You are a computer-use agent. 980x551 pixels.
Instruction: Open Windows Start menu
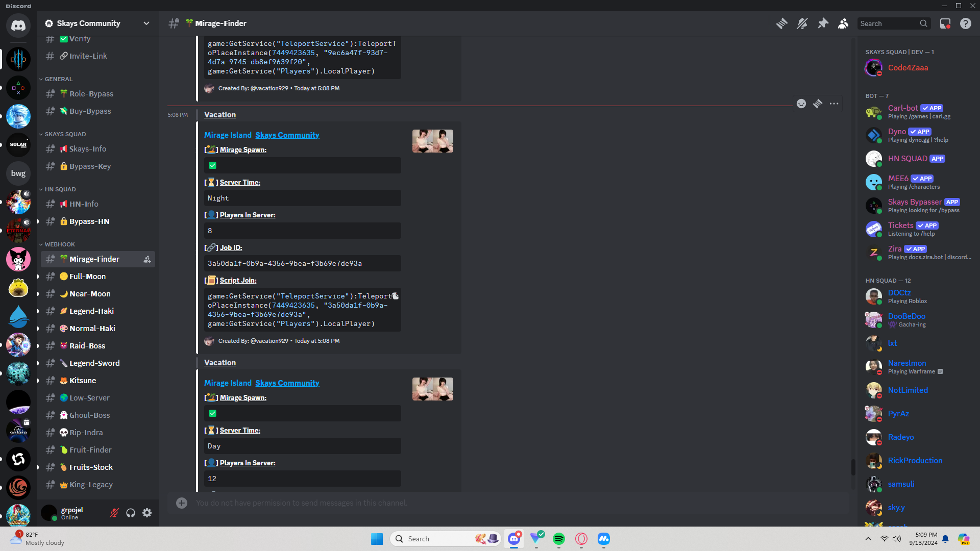(x=377, y=539)
